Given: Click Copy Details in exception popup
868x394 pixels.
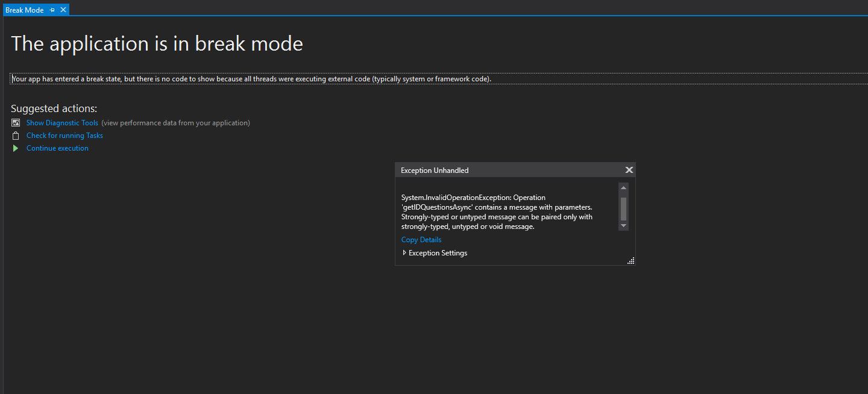Looking at the screenshot, I should [421, 240].
